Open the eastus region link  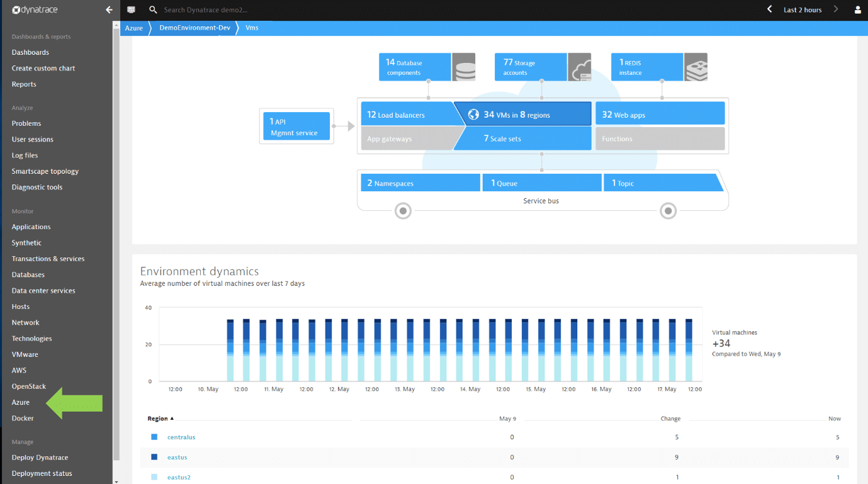[178, 457]
